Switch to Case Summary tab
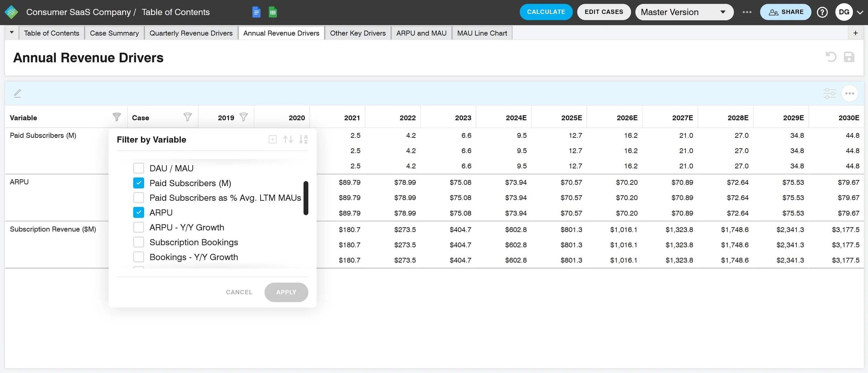This screenshot has width=868, height=373. coord(114,33)
